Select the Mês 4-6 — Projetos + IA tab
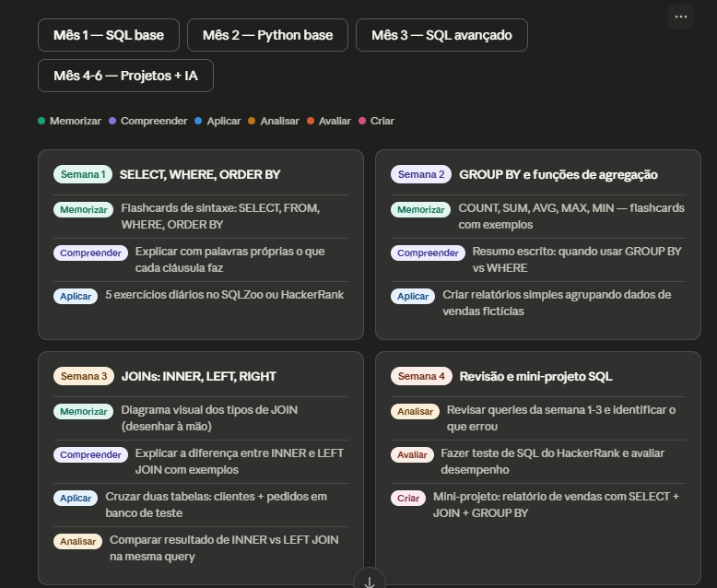The width and height of the screenshot is (717, 588). click(x=125, y=76)
